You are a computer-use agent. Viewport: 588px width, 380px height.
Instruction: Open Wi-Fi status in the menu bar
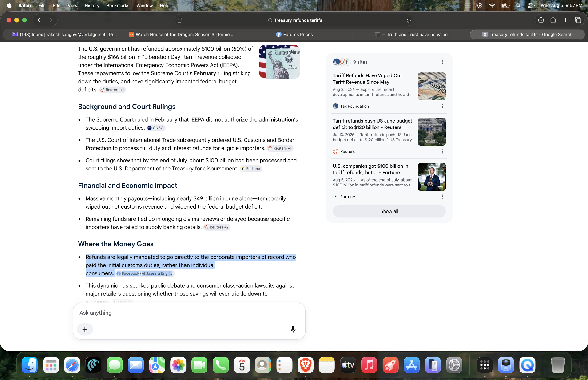(x=492, y=5)
